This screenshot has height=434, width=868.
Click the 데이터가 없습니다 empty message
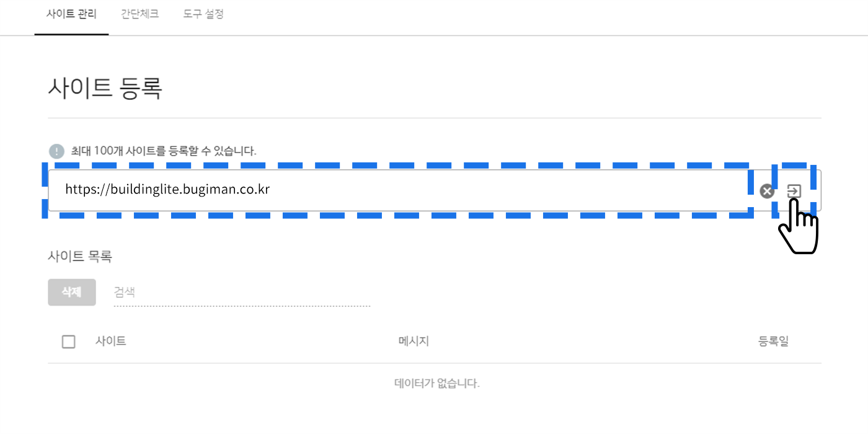[x=437, y=383]
